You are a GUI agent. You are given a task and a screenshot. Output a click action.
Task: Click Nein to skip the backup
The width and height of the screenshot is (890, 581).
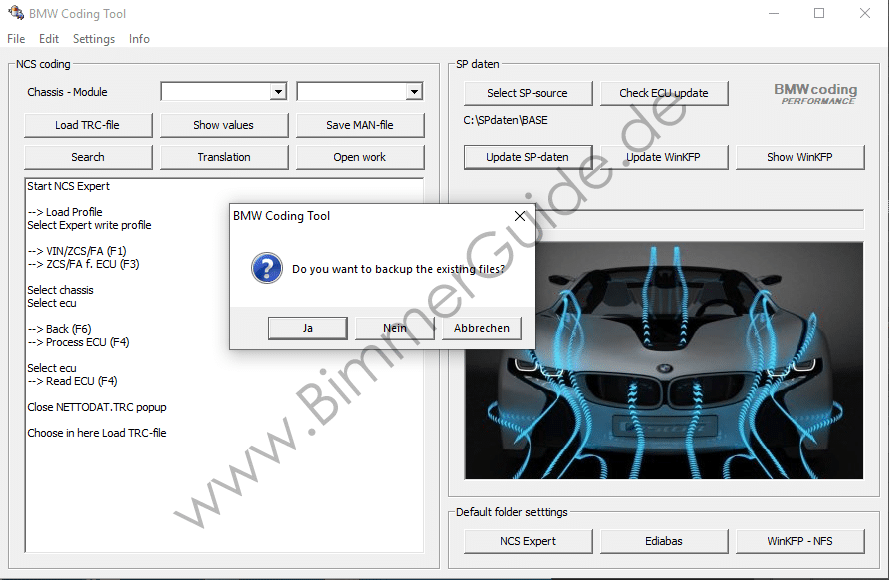point(395,328)
